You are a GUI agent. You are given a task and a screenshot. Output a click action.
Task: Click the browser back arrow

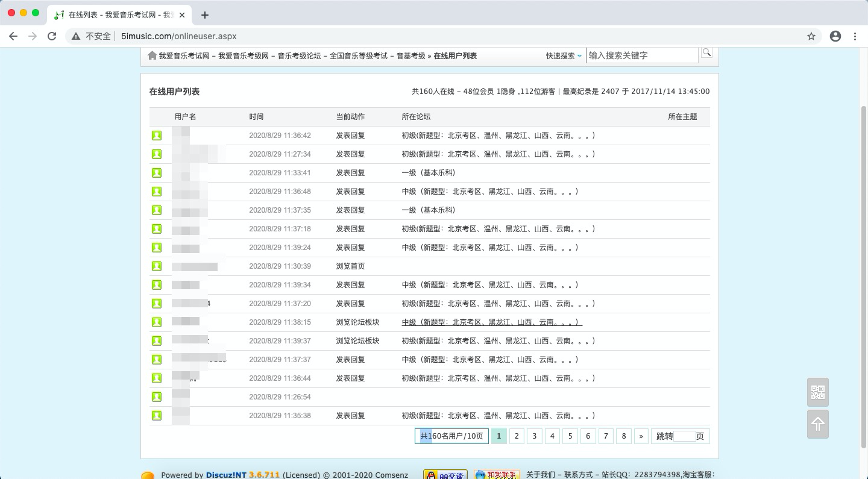tap(13, 36)
